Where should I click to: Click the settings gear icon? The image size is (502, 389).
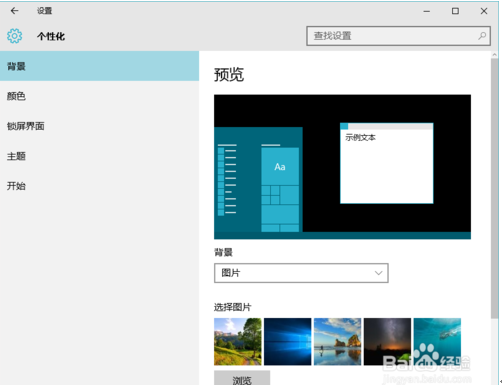pos(14,36)
